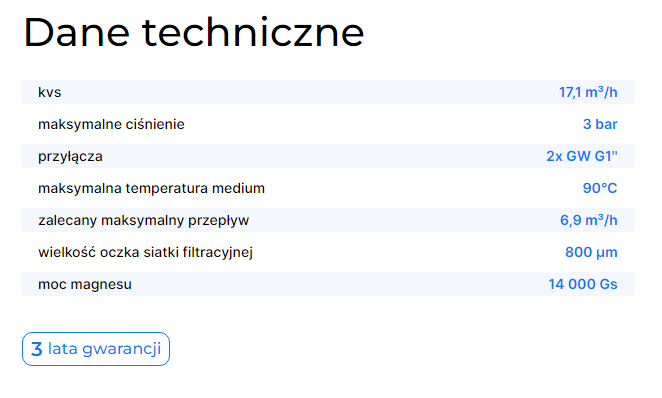
Task: Click the word 'gwarancji' in the badge
Action: [122, 349]
